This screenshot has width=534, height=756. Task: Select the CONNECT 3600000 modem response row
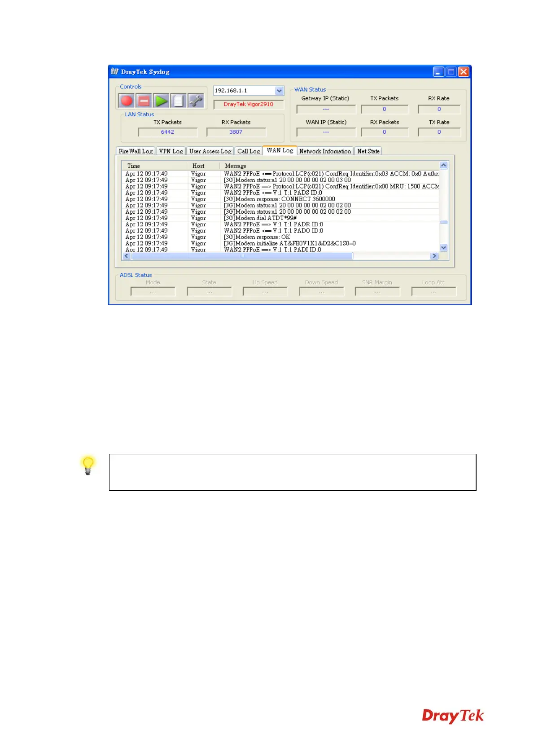click(280, 199)
